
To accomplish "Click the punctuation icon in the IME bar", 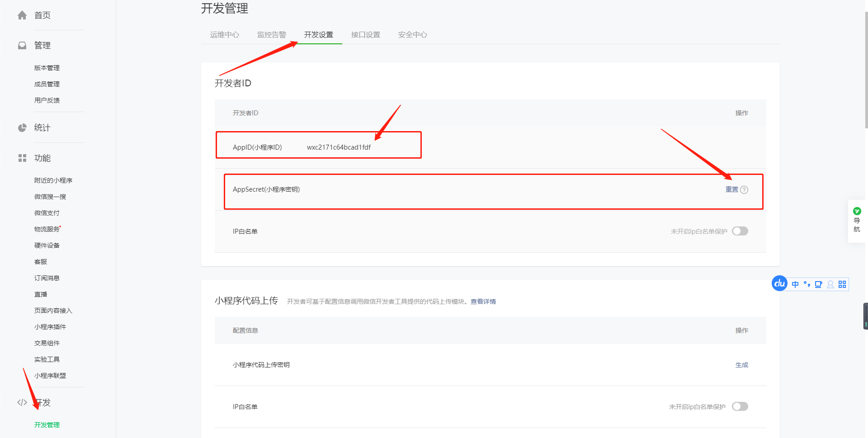I will [807, 284].
